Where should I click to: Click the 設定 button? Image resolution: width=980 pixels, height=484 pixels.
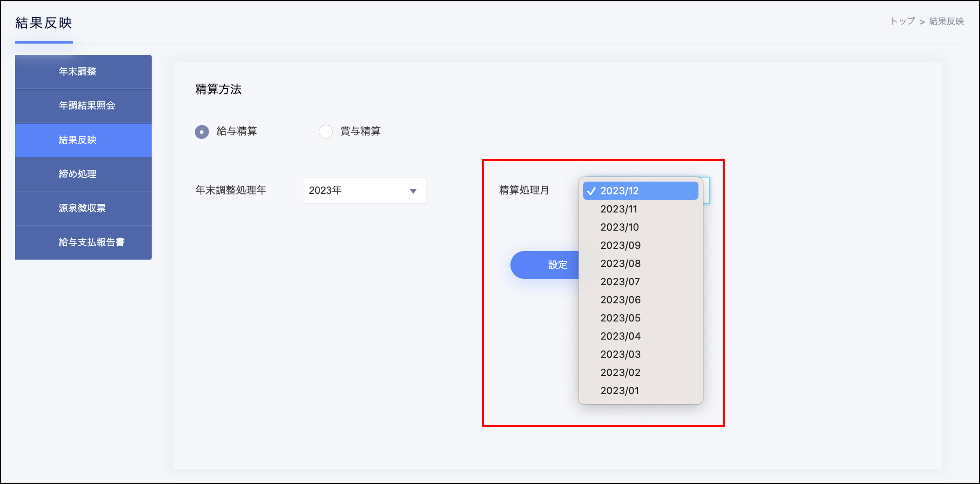pyautogui.click(x=545, y=265)
